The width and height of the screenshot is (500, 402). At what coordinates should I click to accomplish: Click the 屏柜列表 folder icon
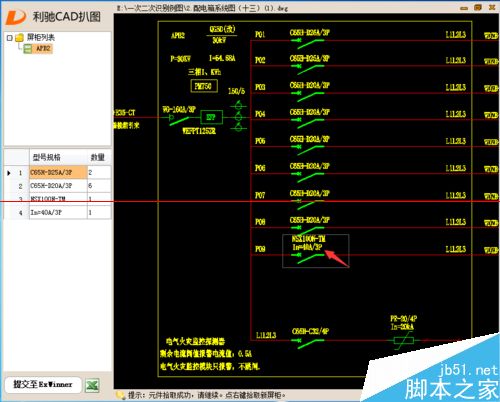20,38
